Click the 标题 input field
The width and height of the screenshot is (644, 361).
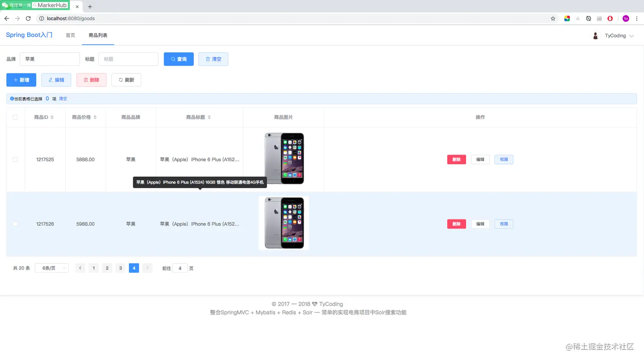[128, 59]
